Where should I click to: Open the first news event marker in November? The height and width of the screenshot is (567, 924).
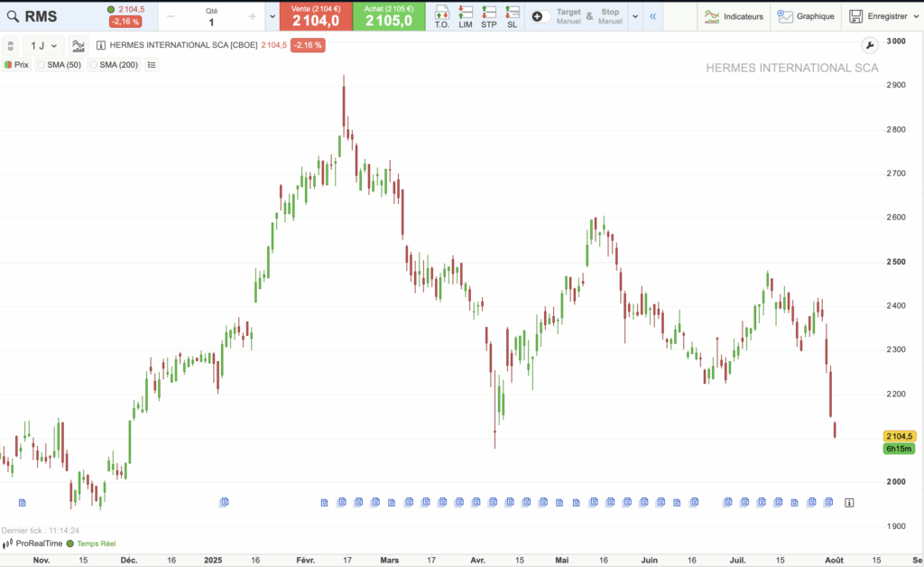point(23,503)
